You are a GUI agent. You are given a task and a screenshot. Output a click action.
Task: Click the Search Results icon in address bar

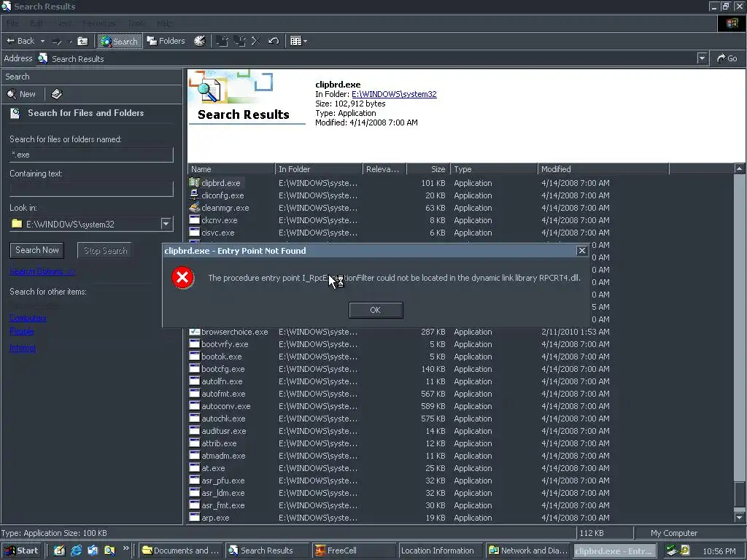[x=43, y=58]
